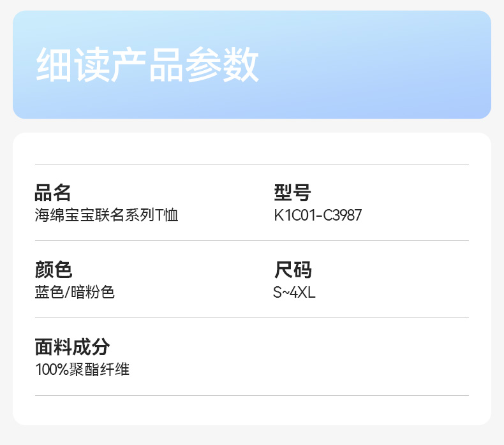Click model number K1C01-C3987
The width and height of the screenshot is (504, 445).
click(x=318, y=215)
